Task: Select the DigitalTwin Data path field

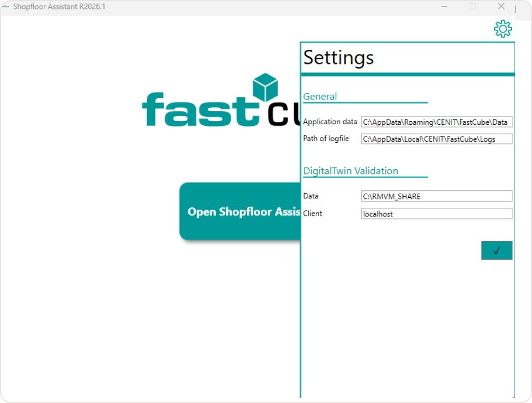Action: pyautogui.click(x=436, y=196)
